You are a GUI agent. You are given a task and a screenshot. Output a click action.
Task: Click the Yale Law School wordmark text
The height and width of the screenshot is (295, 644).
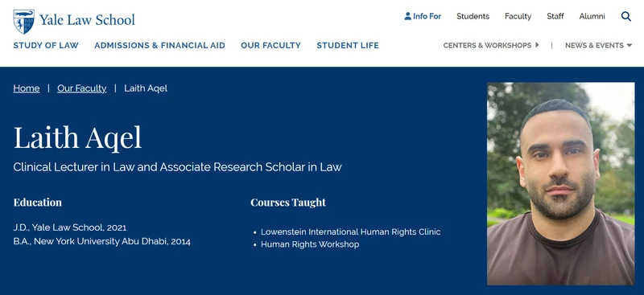pos(87,20)
